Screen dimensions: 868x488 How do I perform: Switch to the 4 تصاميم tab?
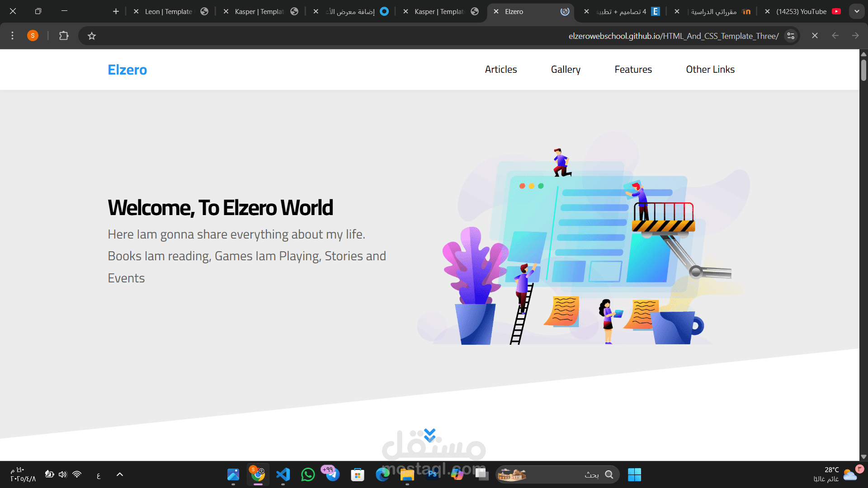[622, 11]
